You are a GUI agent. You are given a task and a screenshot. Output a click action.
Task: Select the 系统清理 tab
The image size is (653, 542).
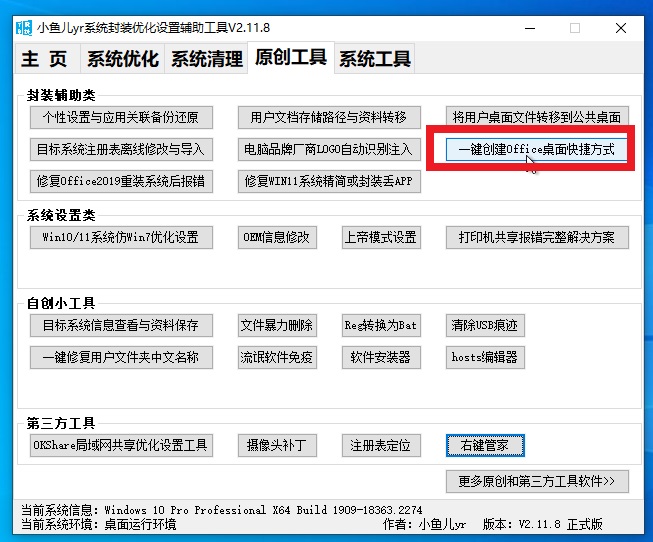206,59
